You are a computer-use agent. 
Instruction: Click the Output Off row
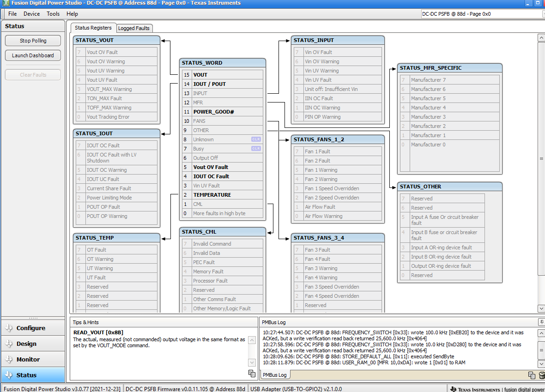(223, 158)
